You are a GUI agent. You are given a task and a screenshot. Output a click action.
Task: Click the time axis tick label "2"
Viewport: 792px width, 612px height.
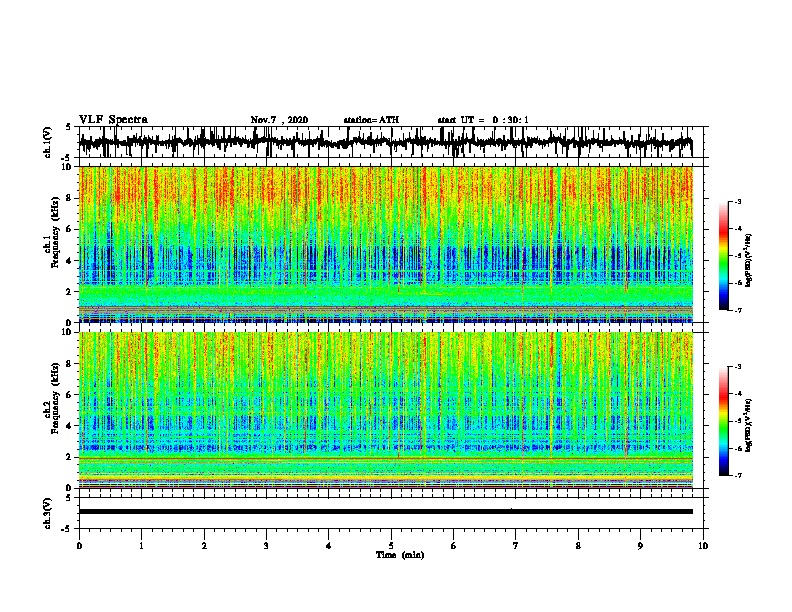point(204,545)
